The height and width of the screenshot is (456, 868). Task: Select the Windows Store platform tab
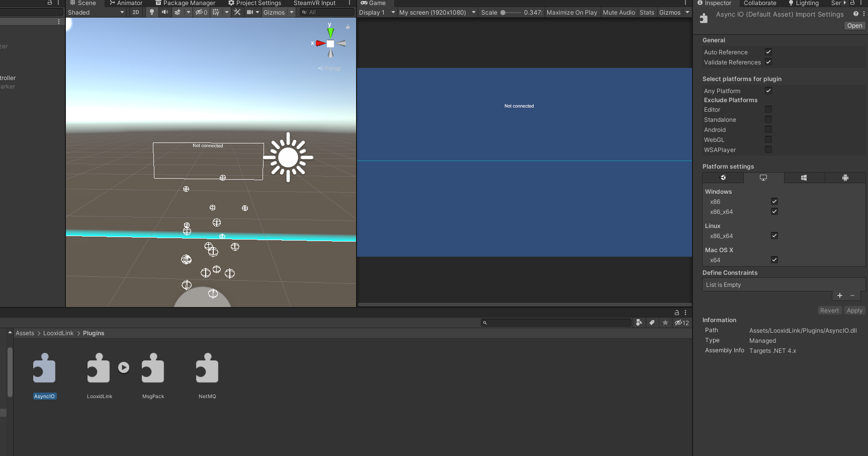point(804,178)
